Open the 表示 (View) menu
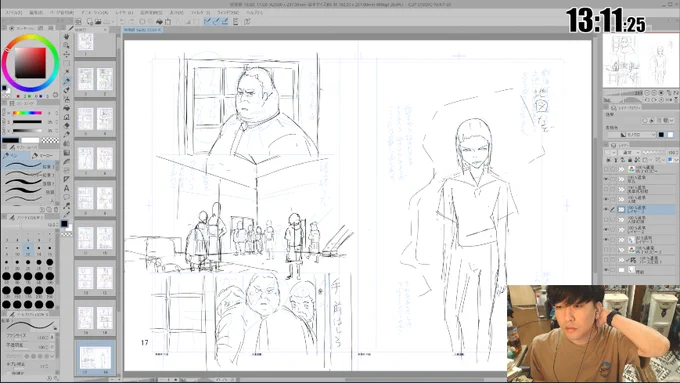This screenshot has width=680, height=383. click(177, 13)
